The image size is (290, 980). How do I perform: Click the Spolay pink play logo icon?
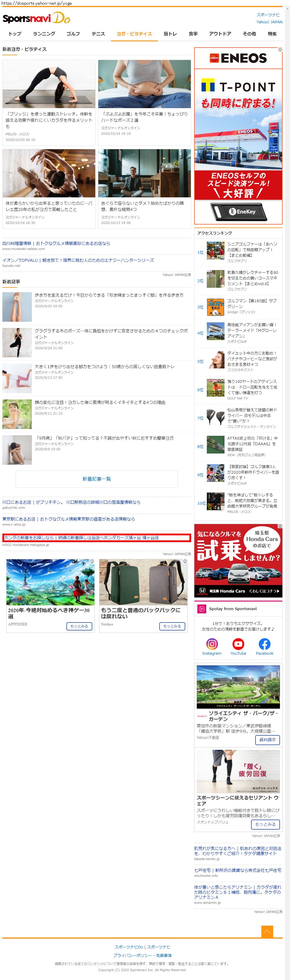tap(201, 609)
